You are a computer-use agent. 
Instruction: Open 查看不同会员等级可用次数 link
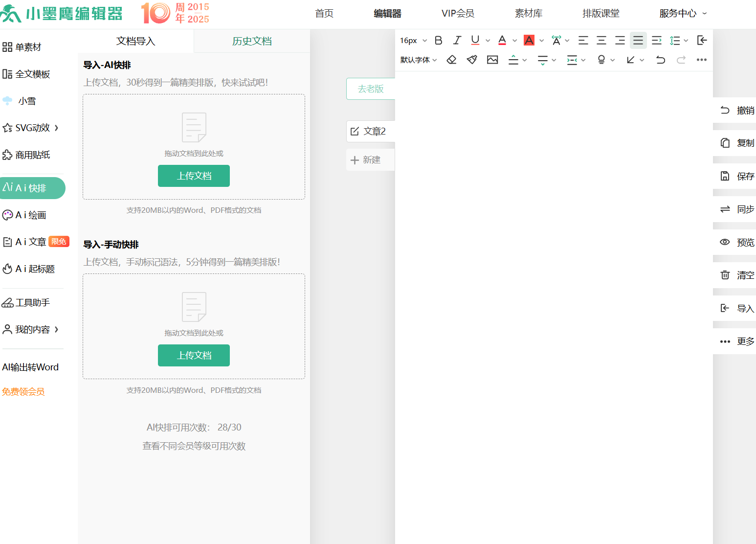pos(194,446)
